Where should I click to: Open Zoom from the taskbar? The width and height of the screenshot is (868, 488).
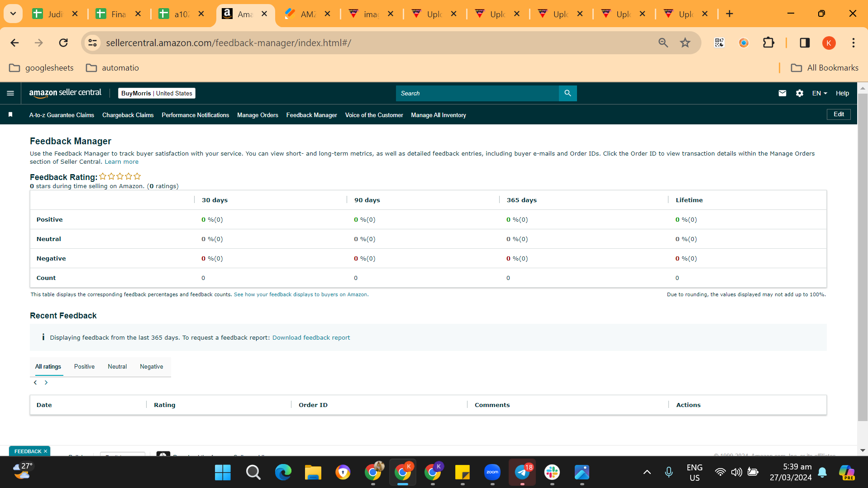(492, 473)
